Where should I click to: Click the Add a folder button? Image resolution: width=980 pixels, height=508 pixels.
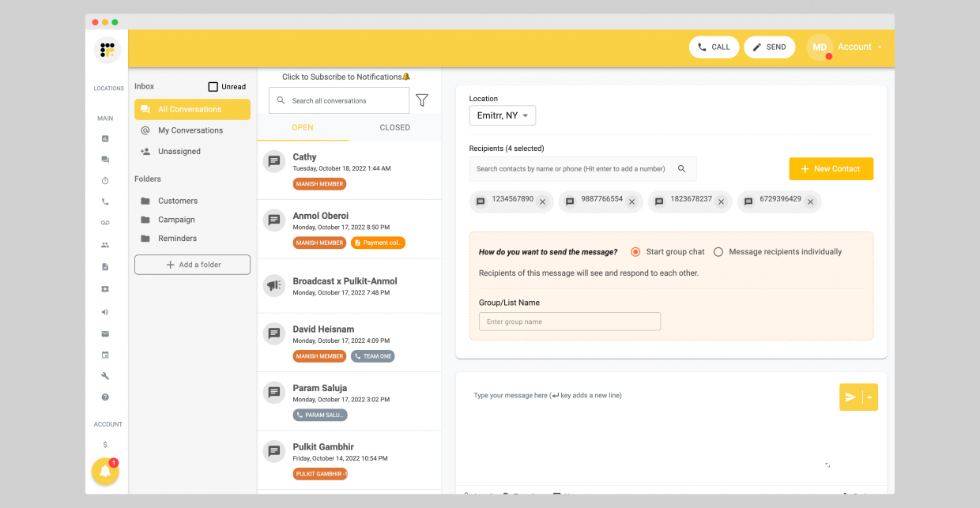click(192, 265)
